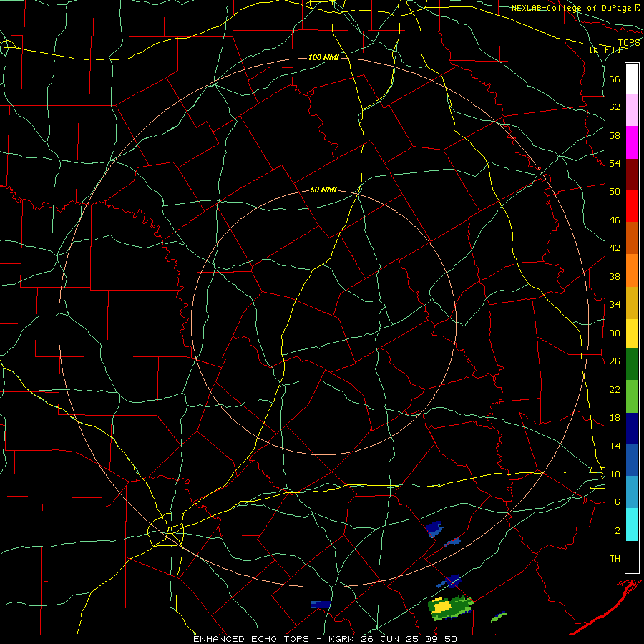
Task: Click the white 66 kft legend swatch
Action: pos(632,79)
